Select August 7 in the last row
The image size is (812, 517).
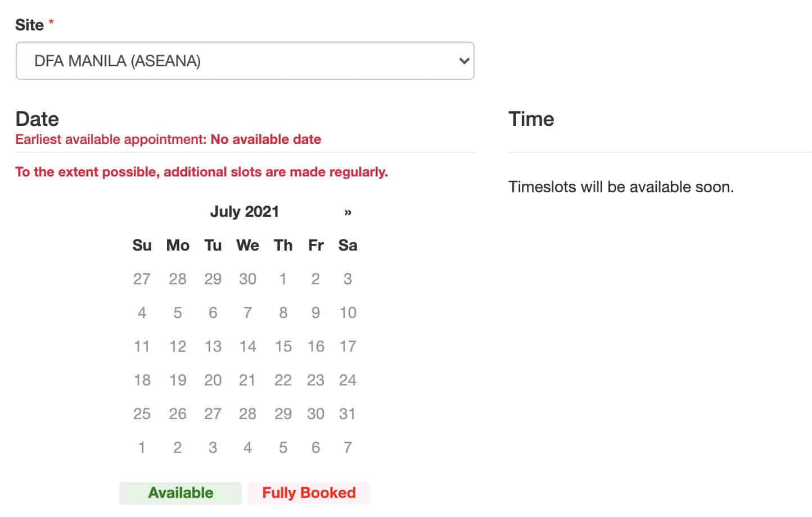[348, 447]
